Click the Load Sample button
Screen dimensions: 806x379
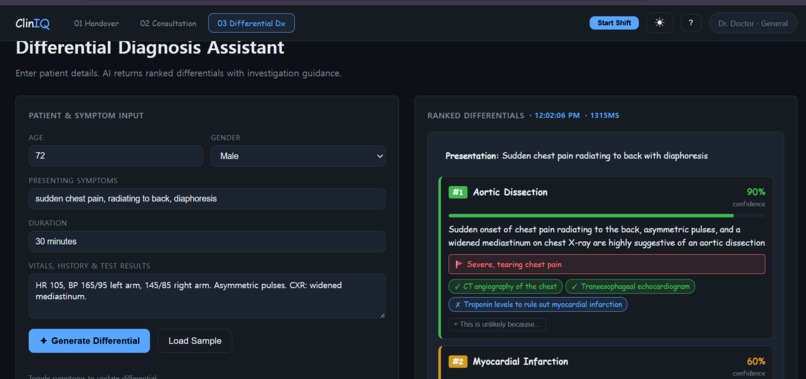click(x=195, y=341)
